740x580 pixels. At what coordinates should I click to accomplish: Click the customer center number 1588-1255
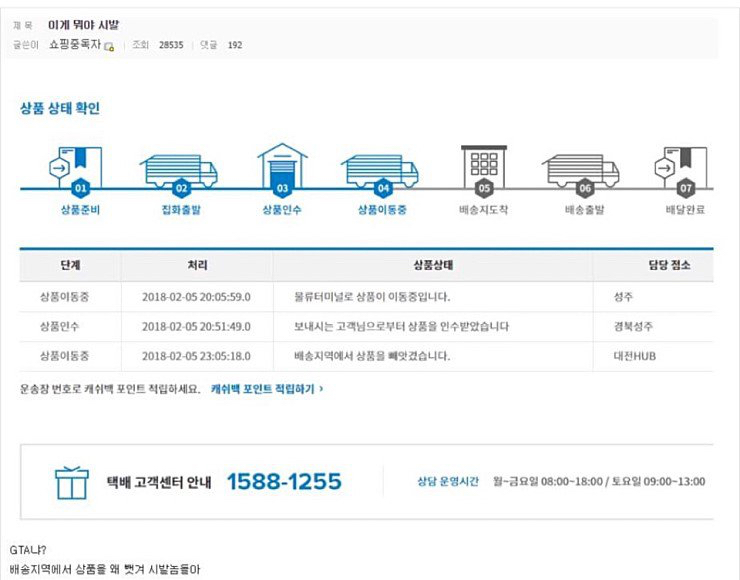pos(283,482)
